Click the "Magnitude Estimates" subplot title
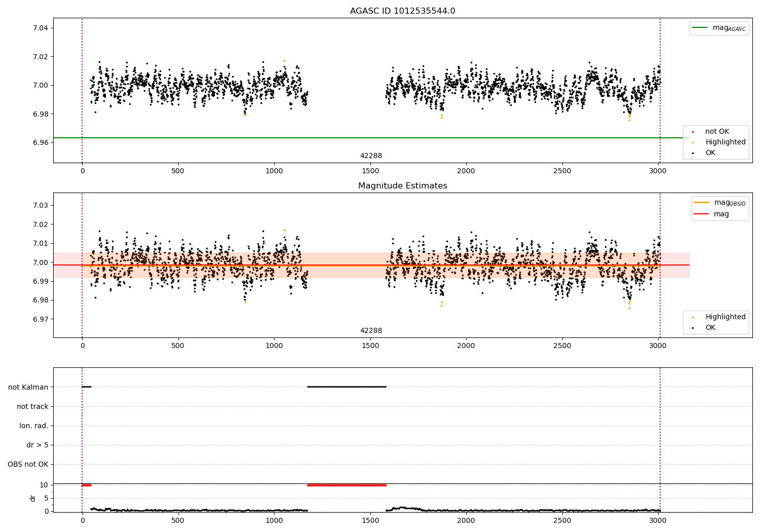This screenshot has height=532, width=760. [x=402, y=186]
